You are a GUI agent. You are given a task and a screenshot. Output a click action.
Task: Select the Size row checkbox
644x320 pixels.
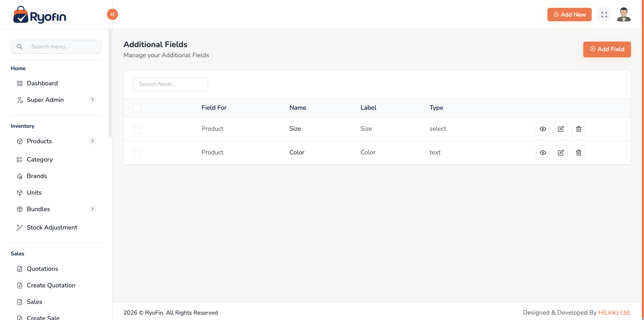(137, 129)
